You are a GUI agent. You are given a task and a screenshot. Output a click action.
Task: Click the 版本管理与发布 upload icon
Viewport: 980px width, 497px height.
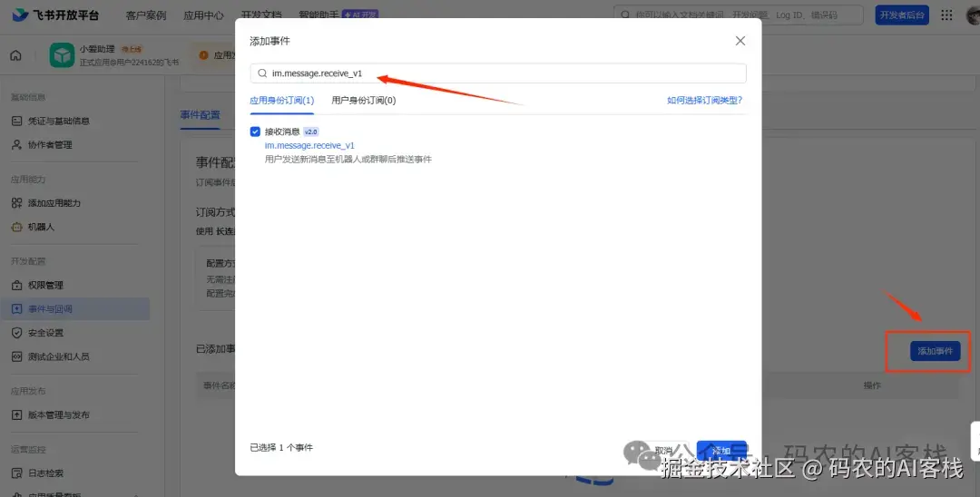pos(17,415)
